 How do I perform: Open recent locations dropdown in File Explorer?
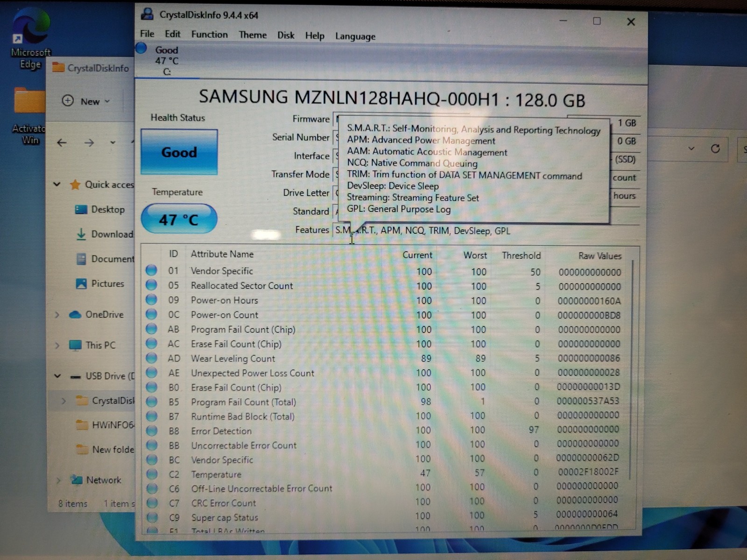113,142
